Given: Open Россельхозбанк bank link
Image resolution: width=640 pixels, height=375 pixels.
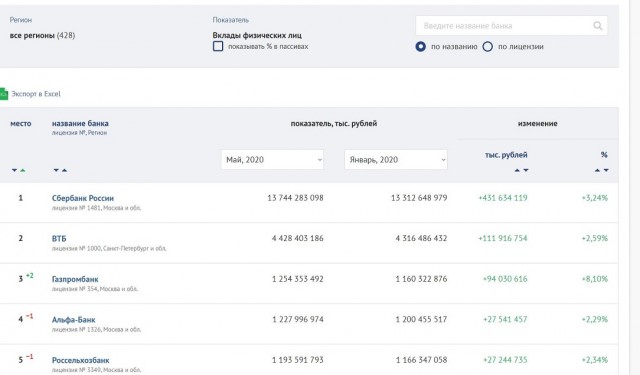Looking at the screenshot, I should click(x=80, y=360).
